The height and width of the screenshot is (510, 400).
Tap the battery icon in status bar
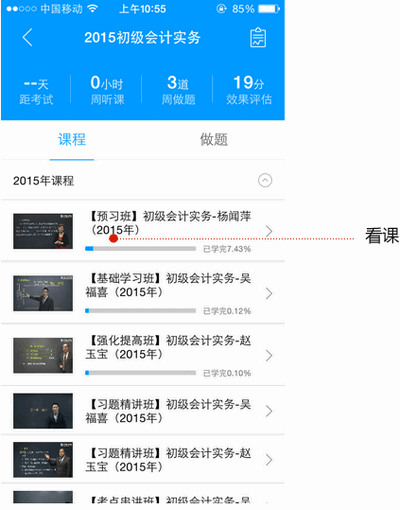click(x=269, y=9)
